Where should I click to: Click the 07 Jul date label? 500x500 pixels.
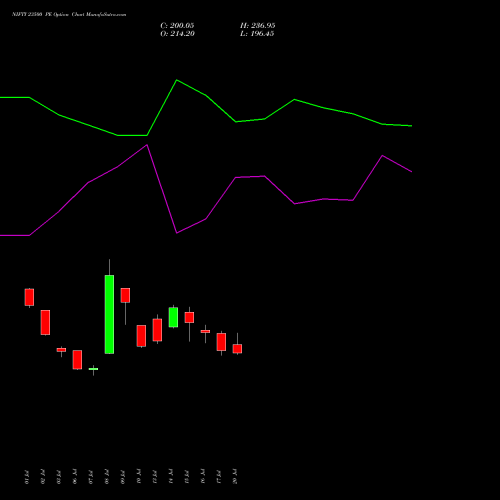click(91, 477)
